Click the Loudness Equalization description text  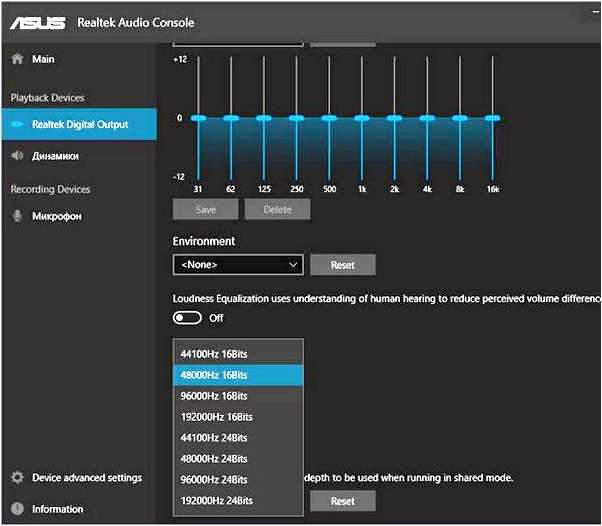[387, 299]
